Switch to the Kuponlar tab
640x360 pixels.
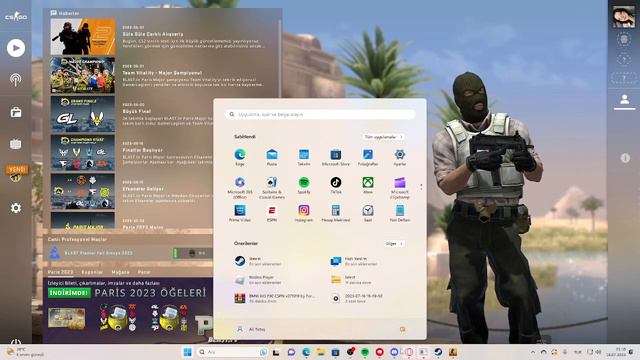[x=92, y=272]
